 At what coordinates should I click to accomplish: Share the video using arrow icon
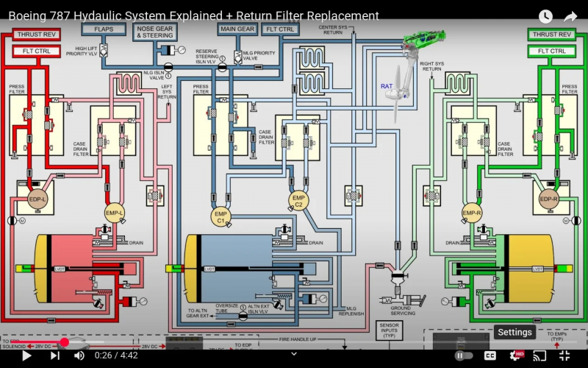[570, 16]
